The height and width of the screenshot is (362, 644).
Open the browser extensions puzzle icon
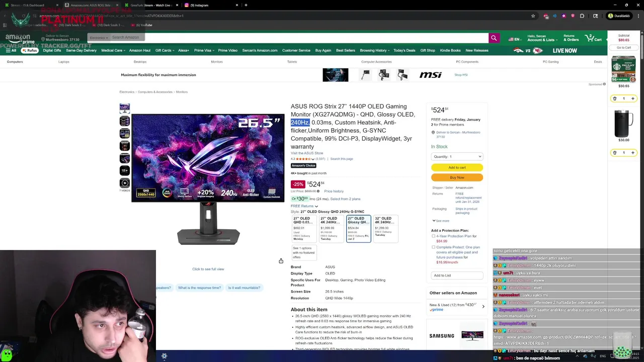pyautogui.click(x=582, y=16)
